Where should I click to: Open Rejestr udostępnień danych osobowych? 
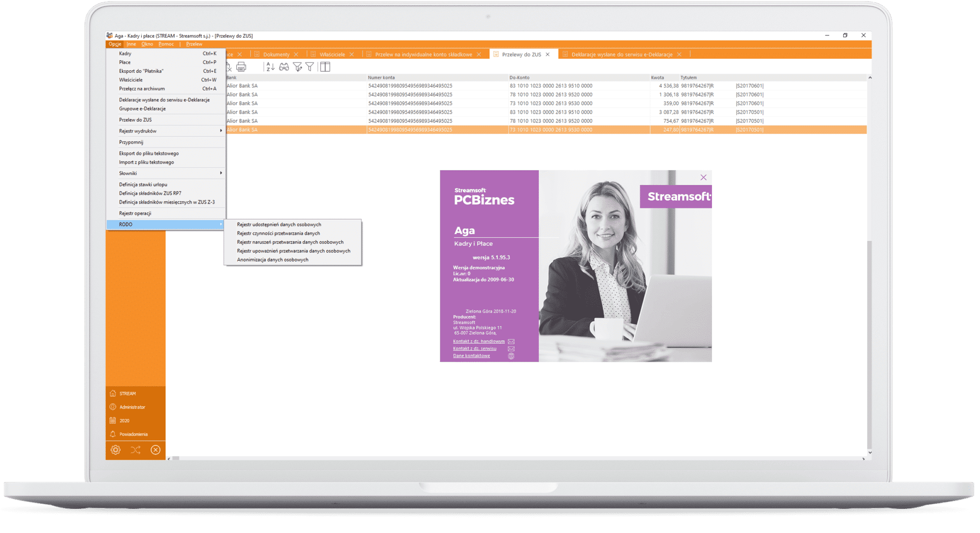[x=293, y=224]
